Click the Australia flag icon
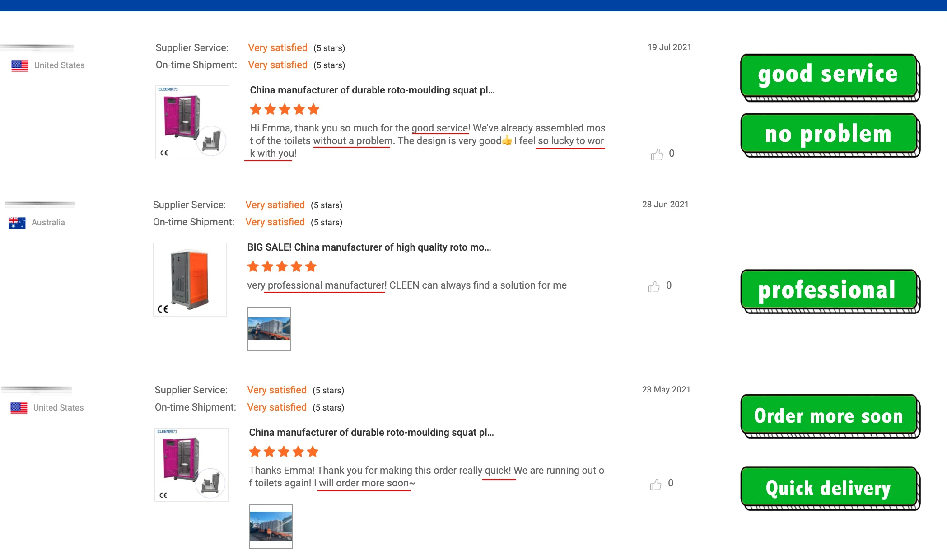Screen dimensions: 947x560 (17, 223)
